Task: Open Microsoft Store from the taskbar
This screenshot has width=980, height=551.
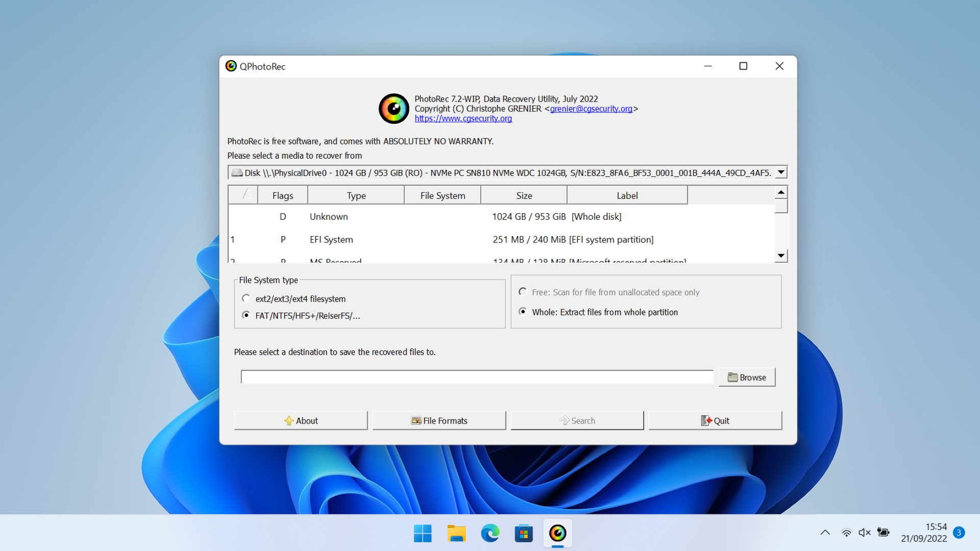Action: click(x=524, y=534)
